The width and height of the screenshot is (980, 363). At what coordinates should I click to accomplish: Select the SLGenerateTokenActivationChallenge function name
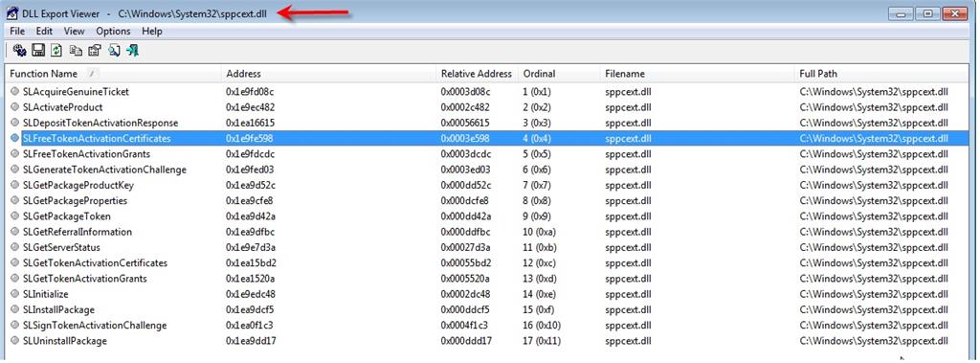(104, 170)
